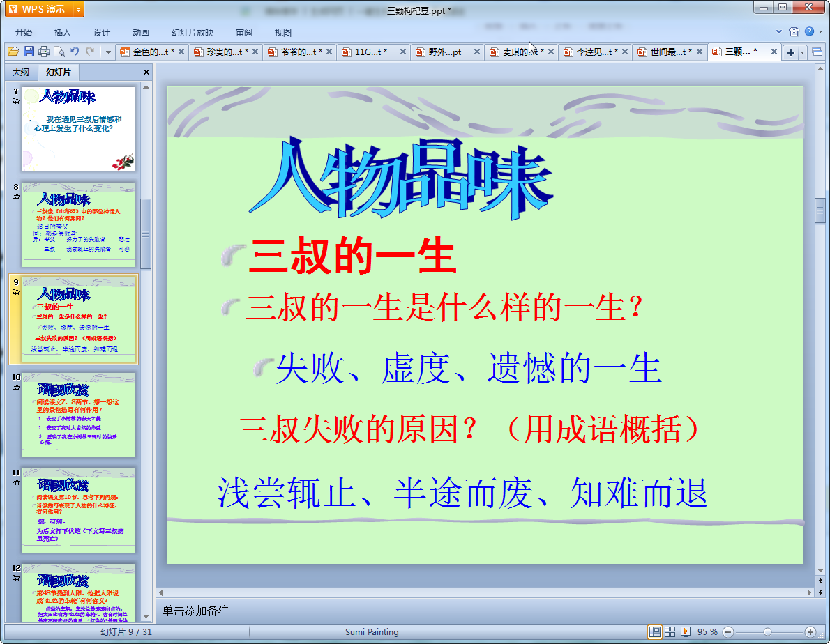Start slideshow from status bar icon

[686, 632]
